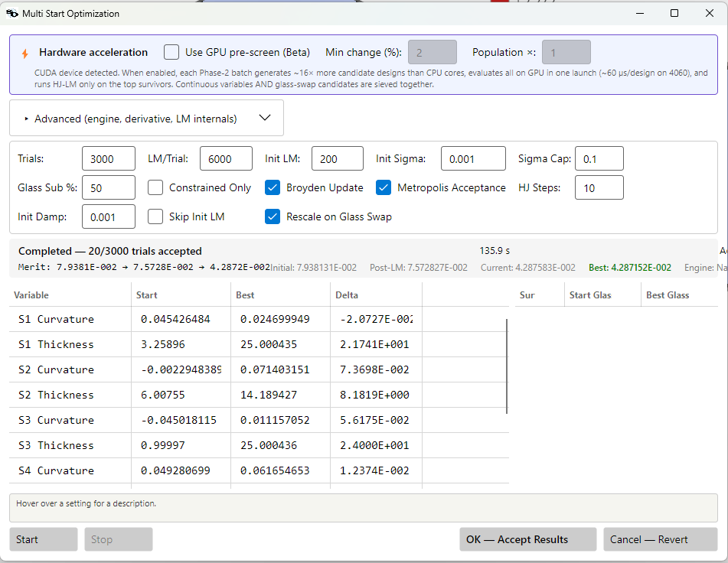Check the Skip Init LM checkbox
728x563 pixels.
155,216
